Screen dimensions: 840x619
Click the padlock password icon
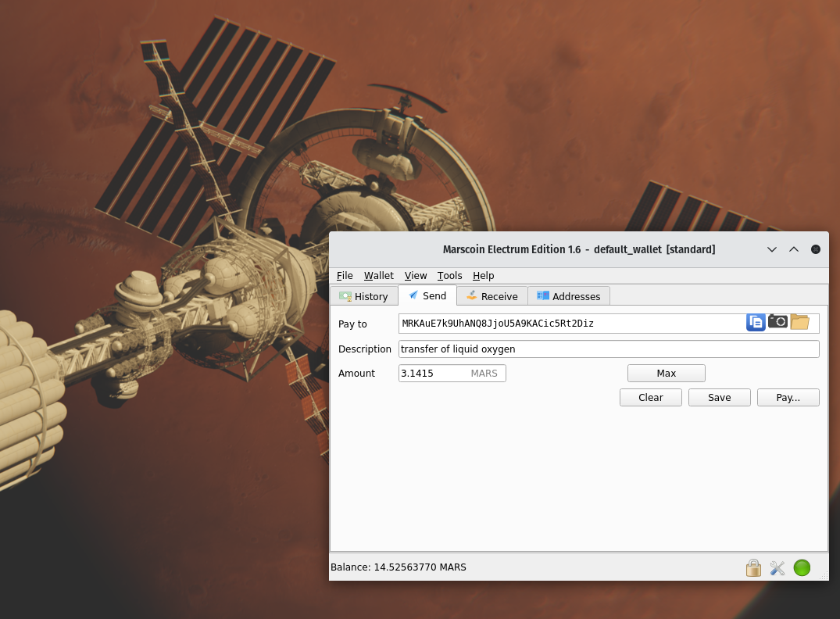coord(753,567)
